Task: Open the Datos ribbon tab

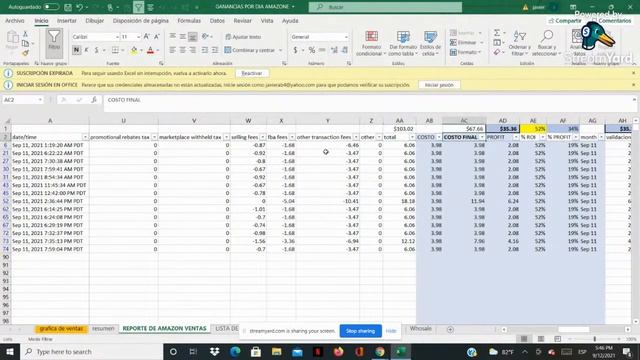Action: coord(217,20)
